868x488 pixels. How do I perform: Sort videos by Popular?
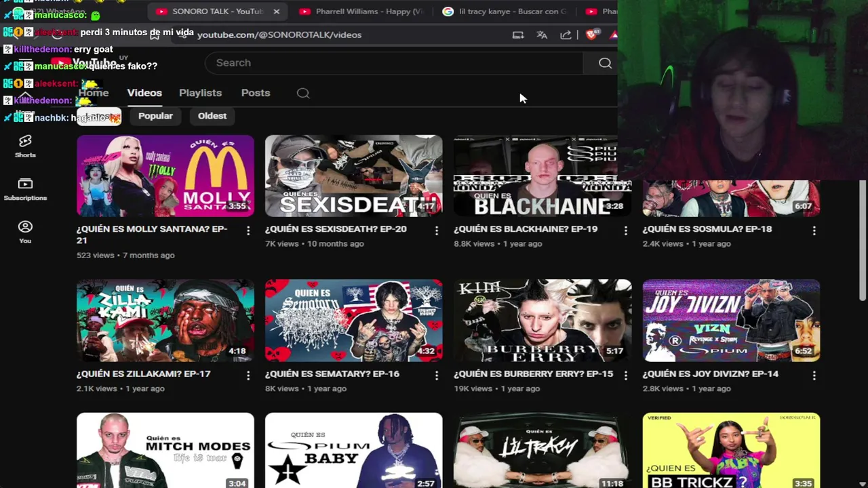pyautogui.click(x=155, y=116)
